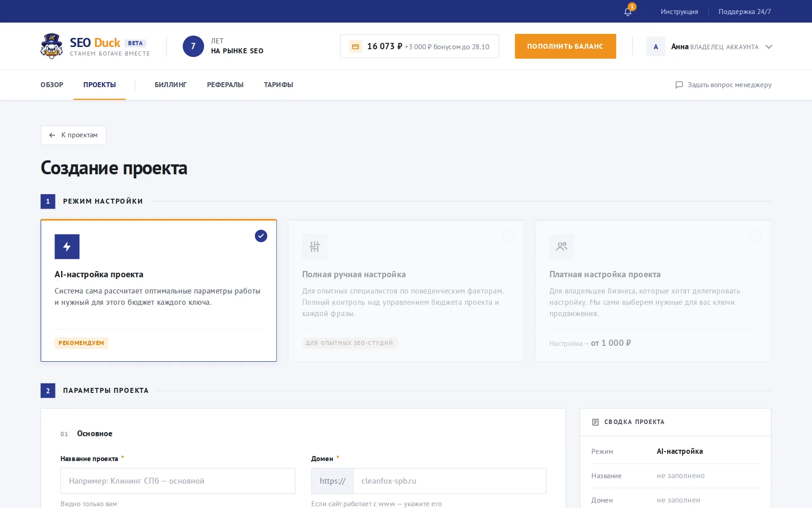812x508 pixels.
Task: Click the lightning bolt AI-setup icon
Action: click(67, 247)
